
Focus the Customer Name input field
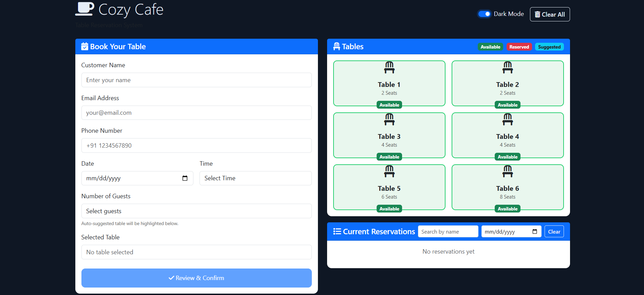coord(196,80)
